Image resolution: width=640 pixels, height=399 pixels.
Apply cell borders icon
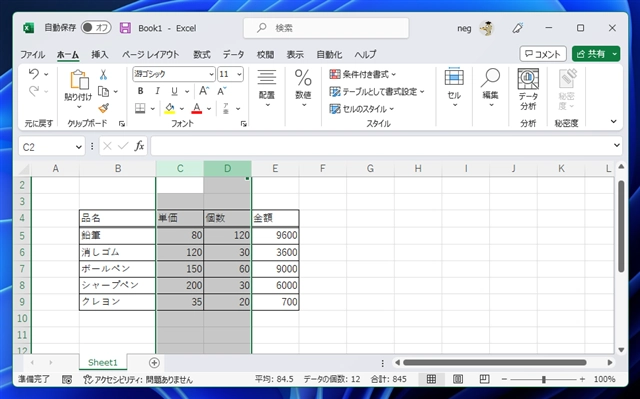click(x=140, y=108)
